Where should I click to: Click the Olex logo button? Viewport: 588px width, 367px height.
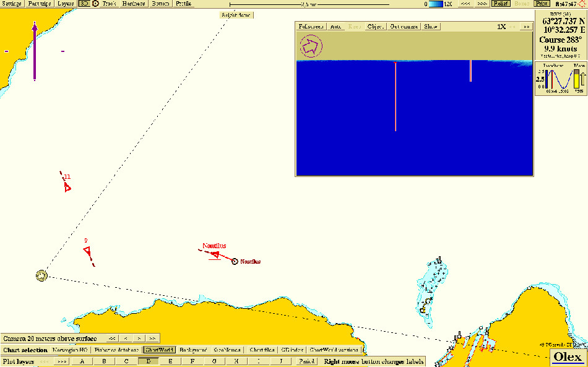coord(568,357)
